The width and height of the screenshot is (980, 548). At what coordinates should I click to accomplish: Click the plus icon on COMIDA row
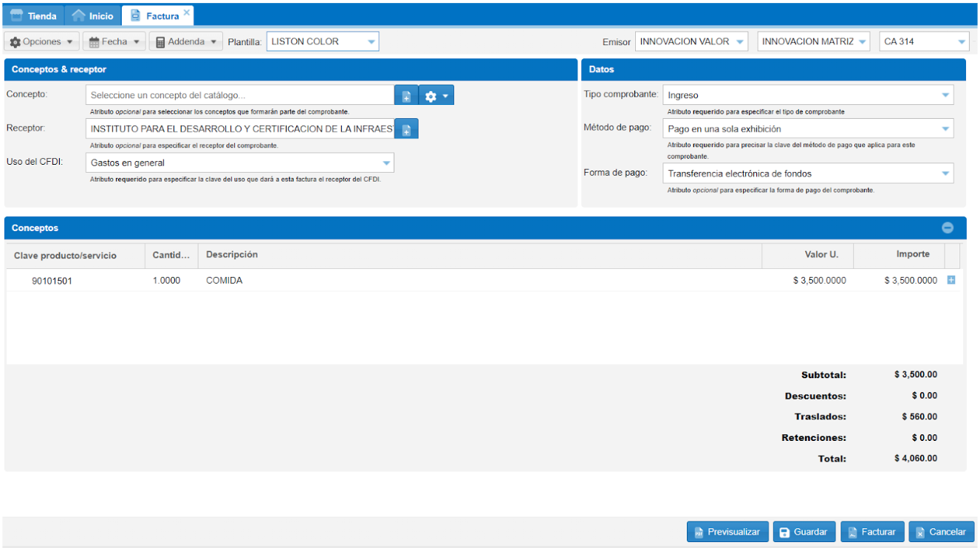click(x=950, y=280)
